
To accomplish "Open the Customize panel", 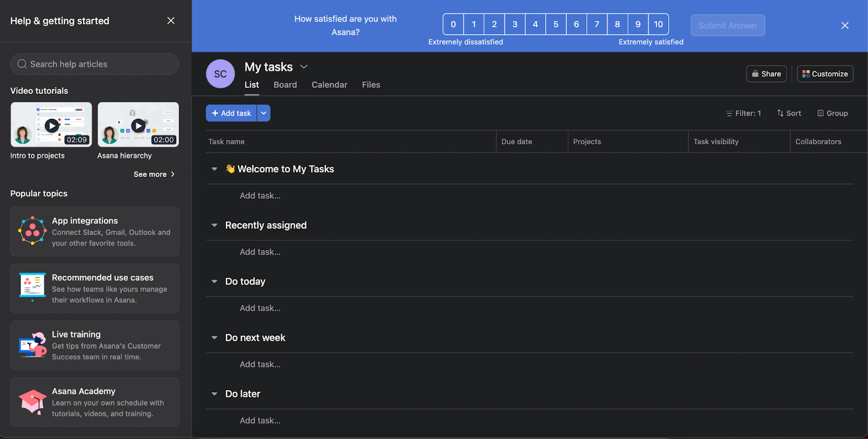I will click(x=825, y=74).
